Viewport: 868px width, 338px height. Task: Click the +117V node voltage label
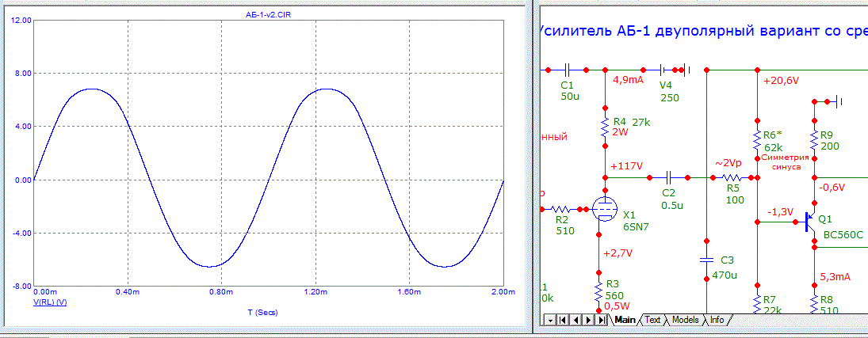pyautogui.click(x=626, y=167)
